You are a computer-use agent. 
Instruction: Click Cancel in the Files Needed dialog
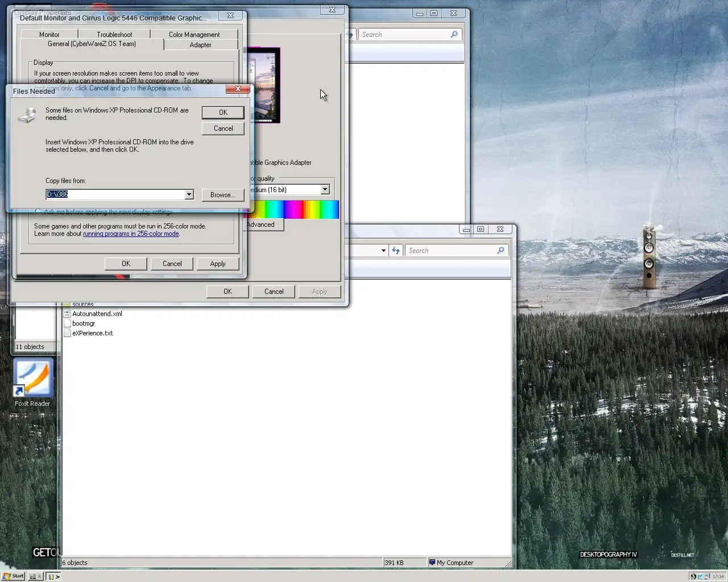[223, 128]
